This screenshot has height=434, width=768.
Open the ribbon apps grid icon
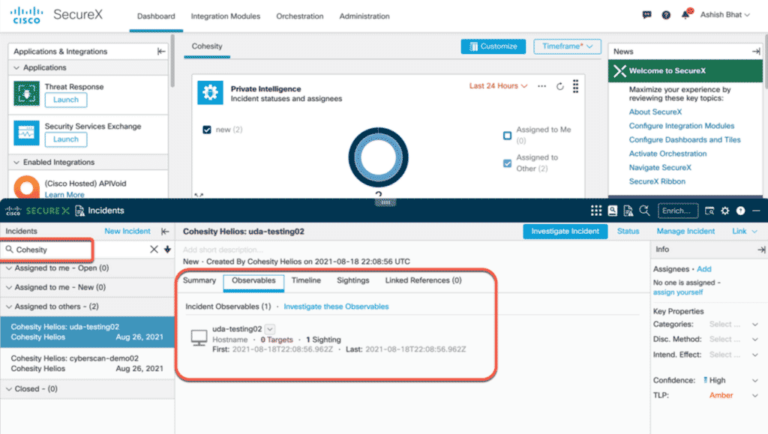coord(597,211)
